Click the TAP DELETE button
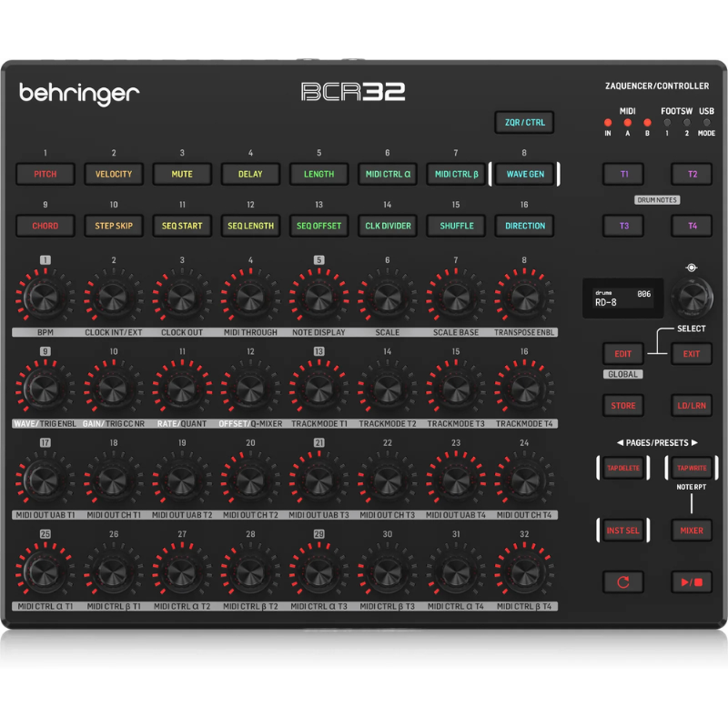 pos(623,468)
